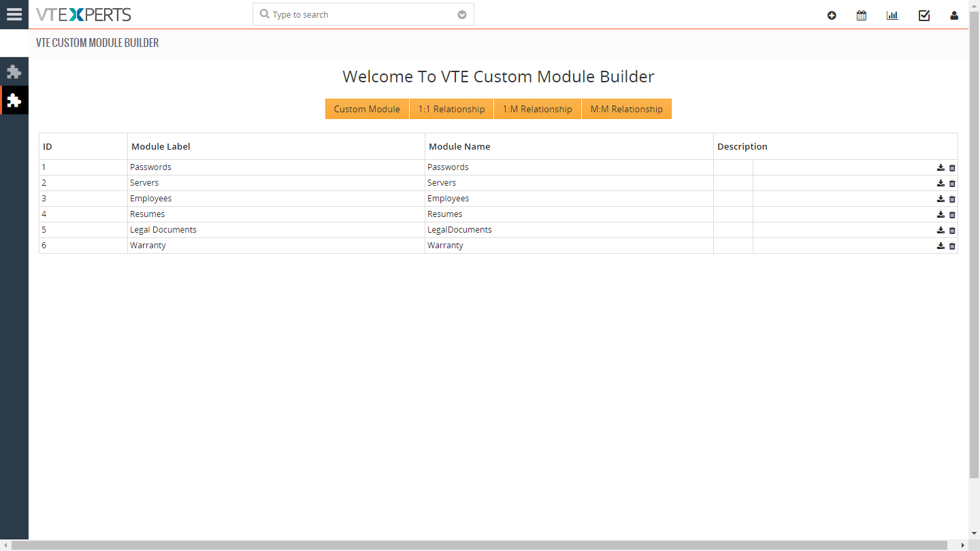
Task: Click the horizontal scrollbar thumb
Action: pyautogui.click(x=480, y=546)
